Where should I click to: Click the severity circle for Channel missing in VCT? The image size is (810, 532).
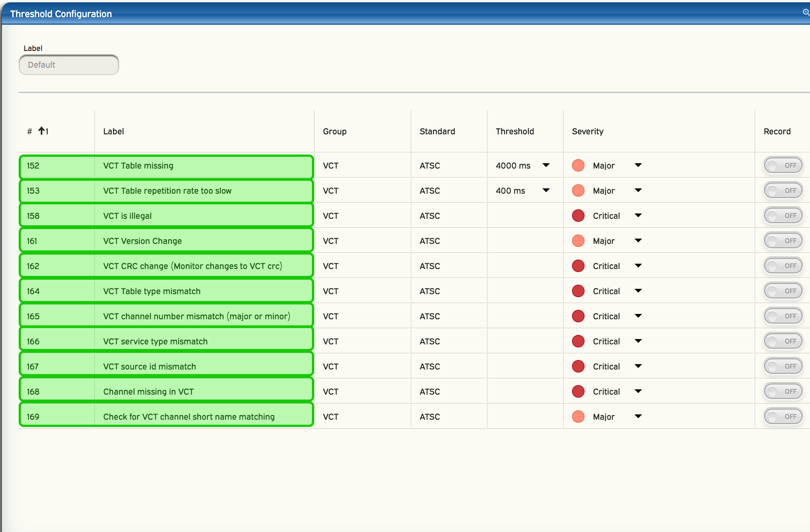point(578,392)
